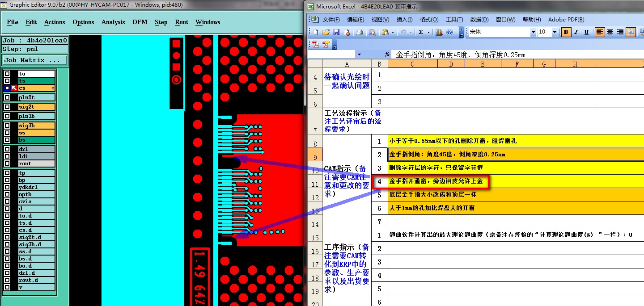The width and height of the screenshot is (644, 306).
Task: Click Windows menu in Graphic Editor
Action: [x=208, y=22]
